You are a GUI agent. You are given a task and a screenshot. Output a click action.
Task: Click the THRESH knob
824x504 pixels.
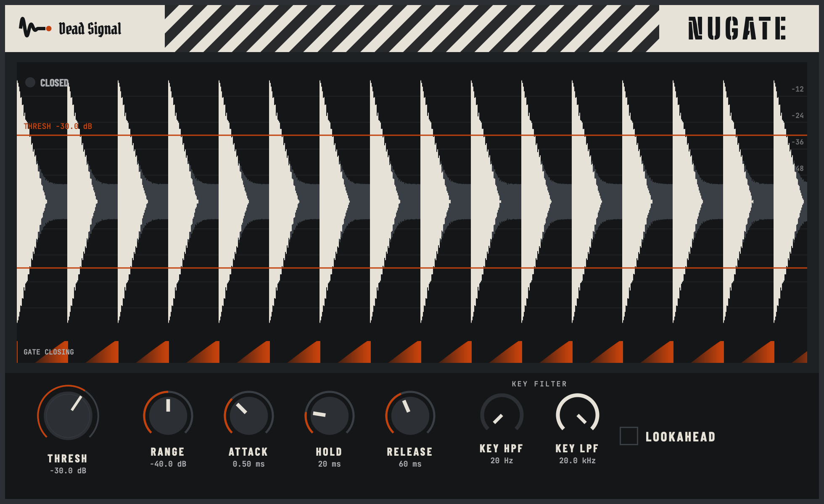click(68, 415)
